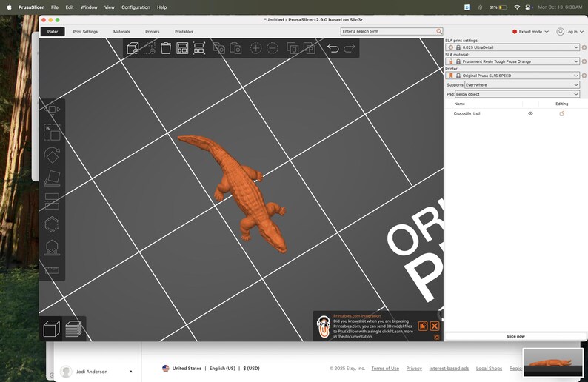
Task: Expand Jodi Anderson menu in browser window
Action: [131, 372]
